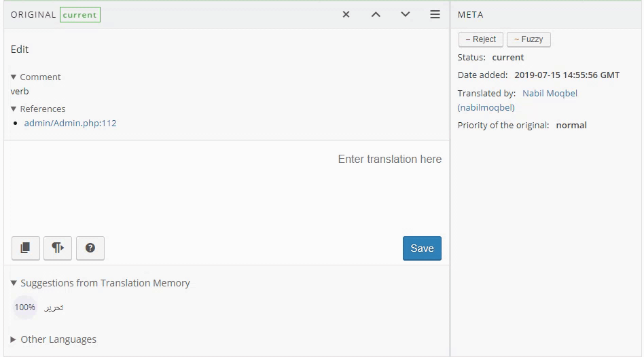Click the copy original string icon
The width and height of the screenshot is (644, 357).
point(26,248)
